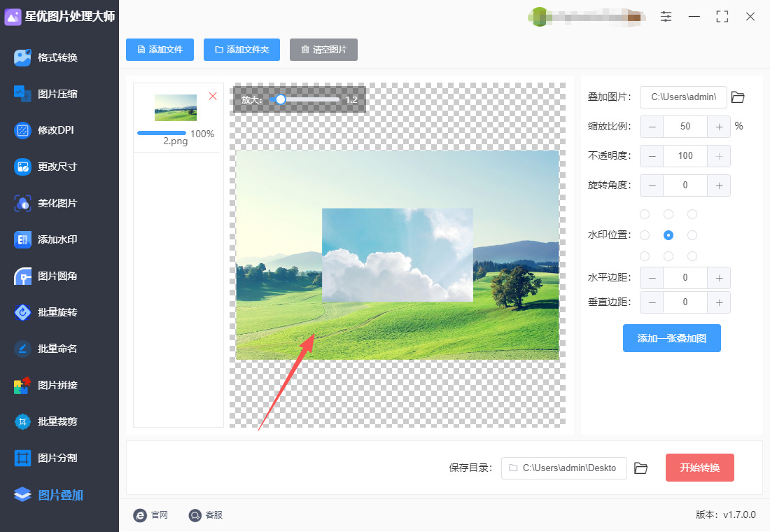The image size is (770, 532).
Task: Select center watermark position radio
Action: click(x=668, y=235)
